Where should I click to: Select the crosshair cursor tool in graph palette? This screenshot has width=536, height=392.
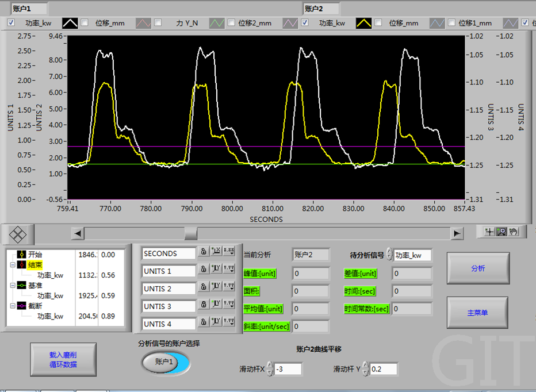[x=489, y=232]
